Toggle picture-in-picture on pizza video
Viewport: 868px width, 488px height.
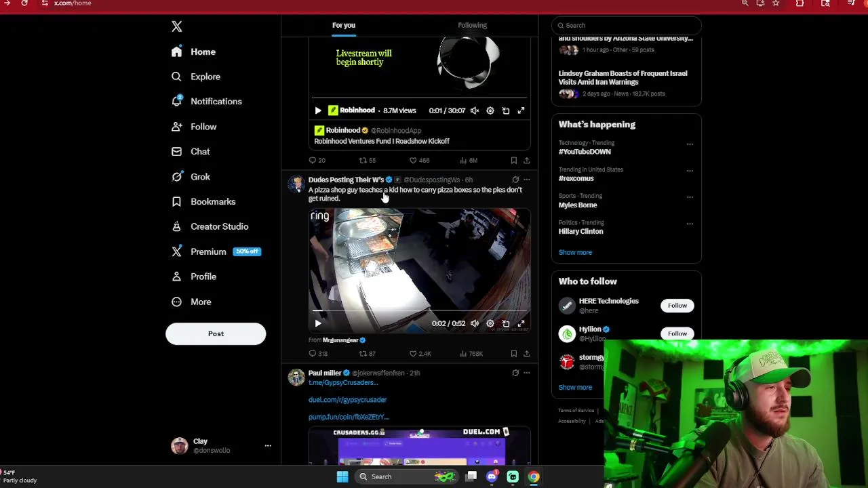(x=506, y=324)
